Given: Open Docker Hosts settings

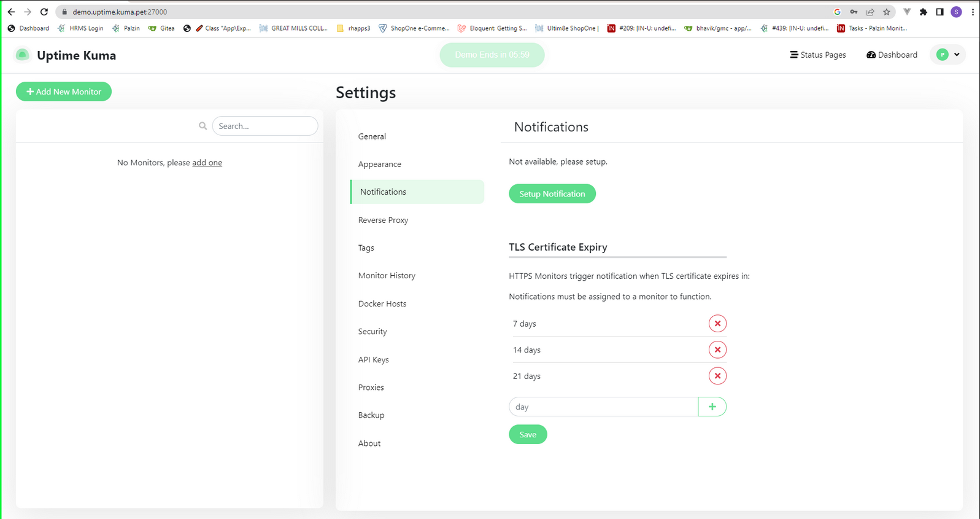Looking at the screenshot, I should (x=417, y=303).
